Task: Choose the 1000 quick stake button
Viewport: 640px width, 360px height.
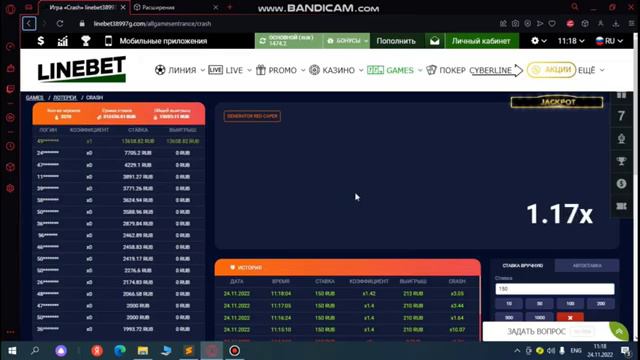Action: (x=540, y=317)
